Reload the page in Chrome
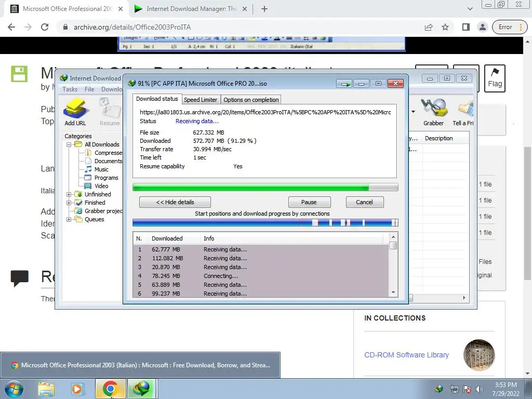The width and height of the screenshot is (532, 399). pos(45,27)
